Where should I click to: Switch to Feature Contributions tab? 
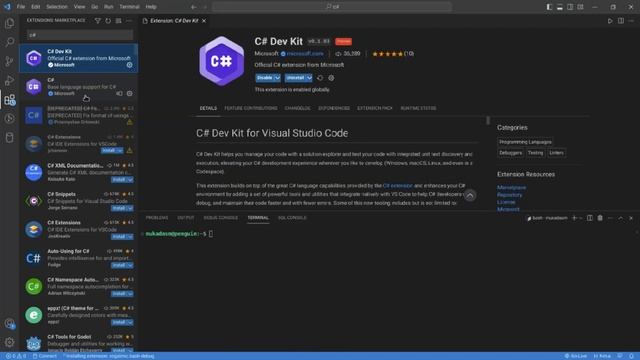[251, 108]
